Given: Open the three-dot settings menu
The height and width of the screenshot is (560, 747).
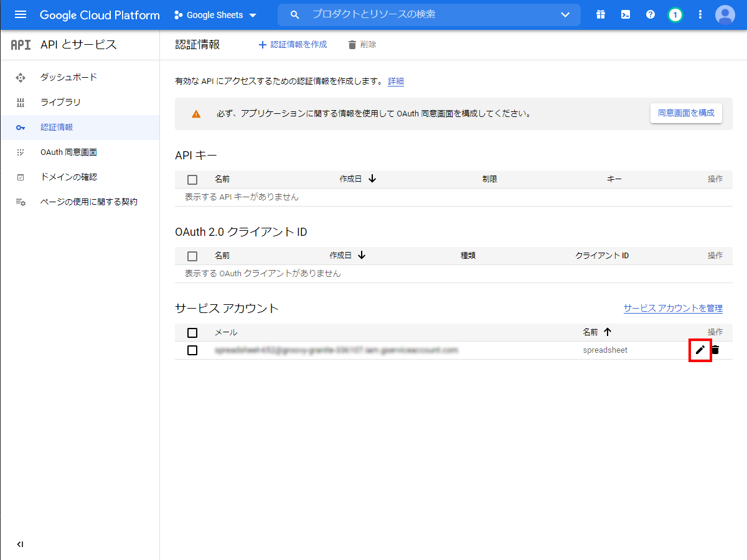Looking at the screenshot, I should (700, 14).
